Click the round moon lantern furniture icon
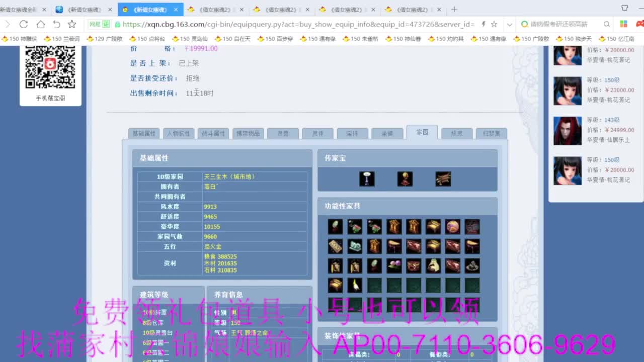The width and height of the screenshot is (644, 362). 453,226
